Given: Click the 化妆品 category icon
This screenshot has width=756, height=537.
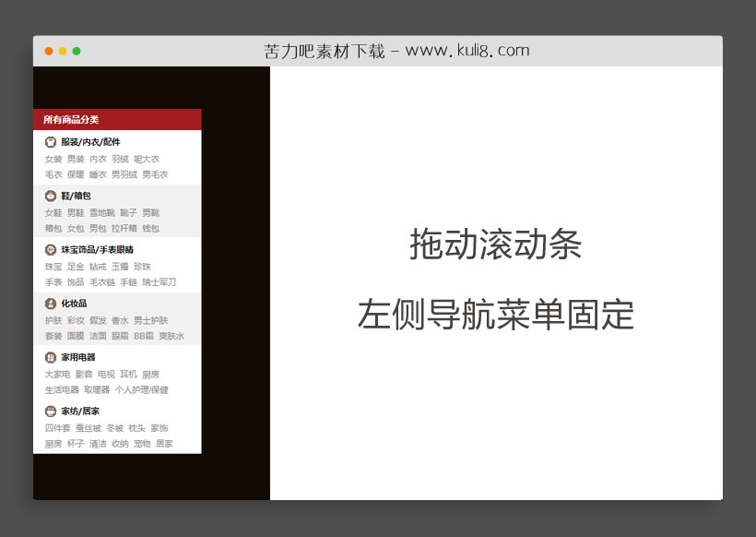Looking at the screenshot, I should (x=50, y=304).
